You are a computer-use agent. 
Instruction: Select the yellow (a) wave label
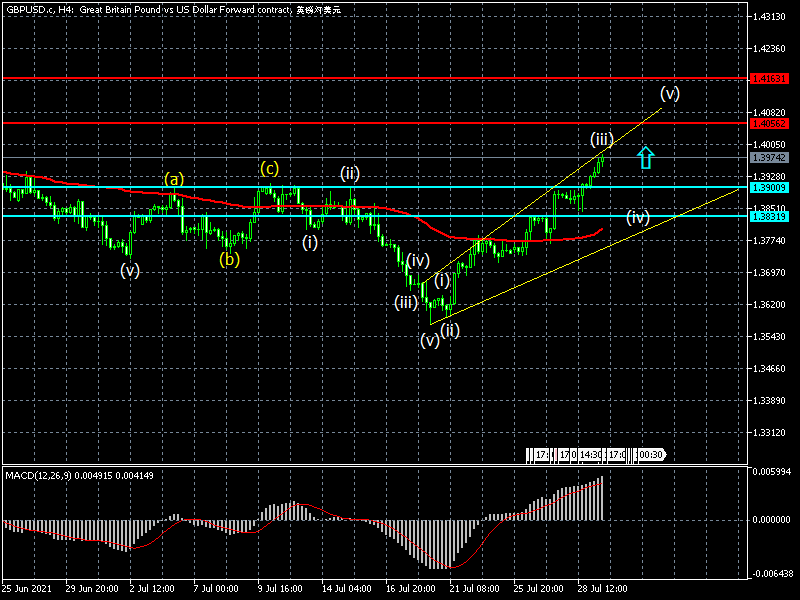pyautogui.click(x=174, y=180)
